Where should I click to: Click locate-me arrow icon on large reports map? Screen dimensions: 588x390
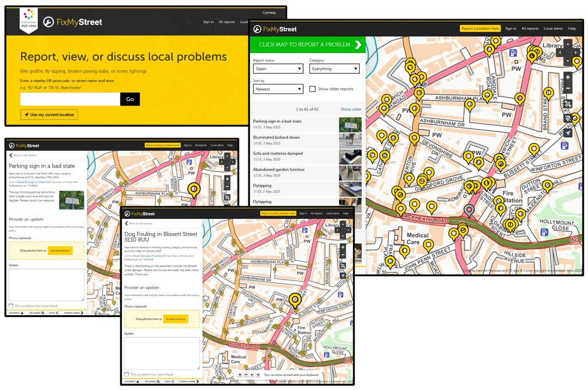pos(568,133)
